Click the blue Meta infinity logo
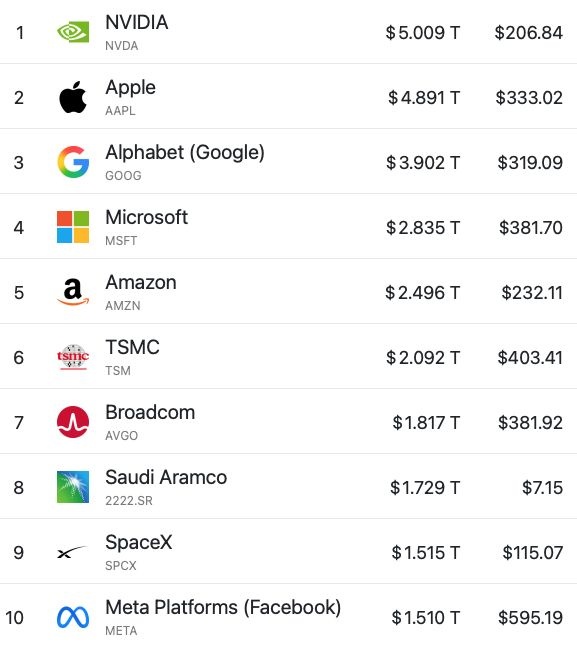The width and height of the screenshot is (577, 647). coord(73,617)
